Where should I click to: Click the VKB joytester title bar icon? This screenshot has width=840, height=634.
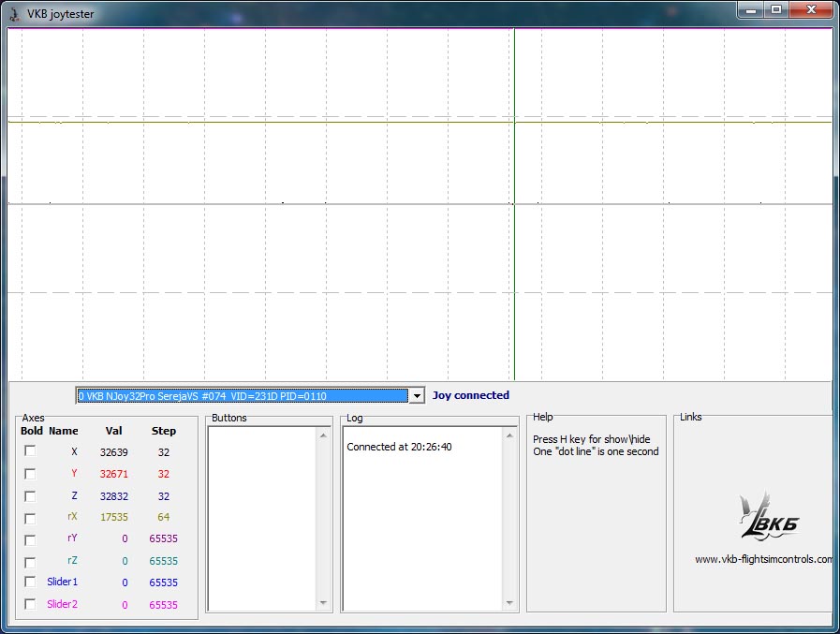click(x=14, y=14)
